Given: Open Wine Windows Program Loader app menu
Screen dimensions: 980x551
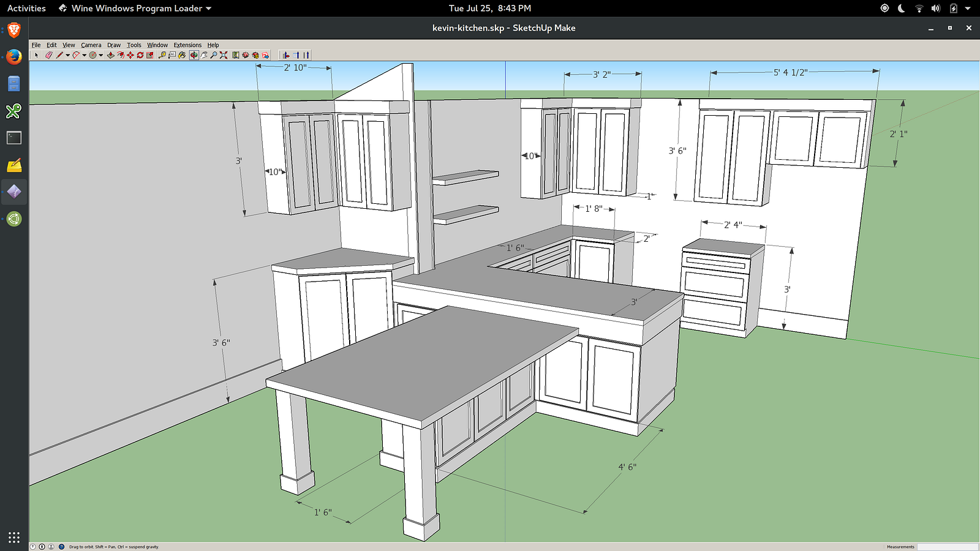Looking at the screenshot, I should 136,9.
